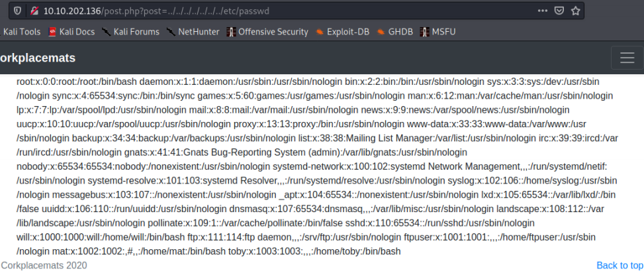This screenshot has height=279, width=644.
Task: Click the URL address bar field
Action: 287,11
